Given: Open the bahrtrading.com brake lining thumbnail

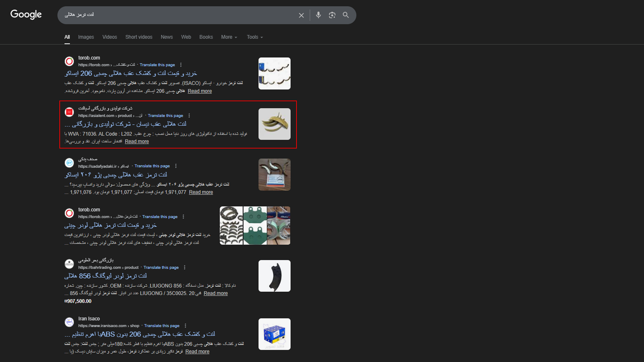Looking at the screenshot, I should click(274, 276).
